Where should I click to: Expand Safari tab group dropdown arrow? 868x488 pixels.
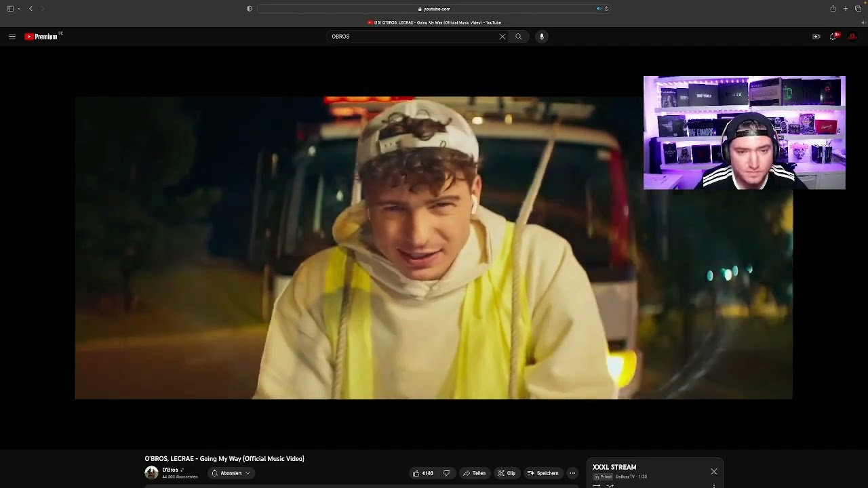pos(19,9)
